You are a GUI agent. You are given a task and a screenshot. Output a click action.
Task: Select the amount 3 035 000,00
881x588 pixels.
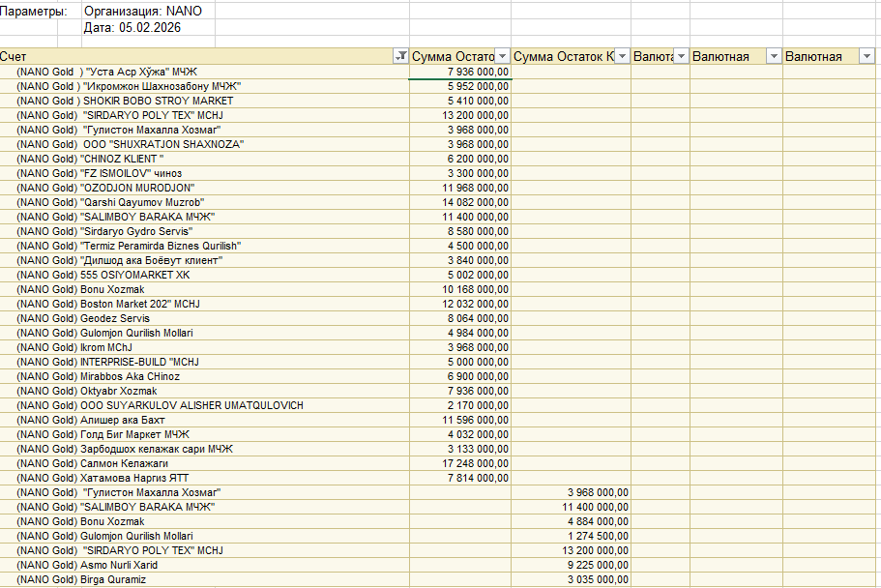click(x=571, y=580)
